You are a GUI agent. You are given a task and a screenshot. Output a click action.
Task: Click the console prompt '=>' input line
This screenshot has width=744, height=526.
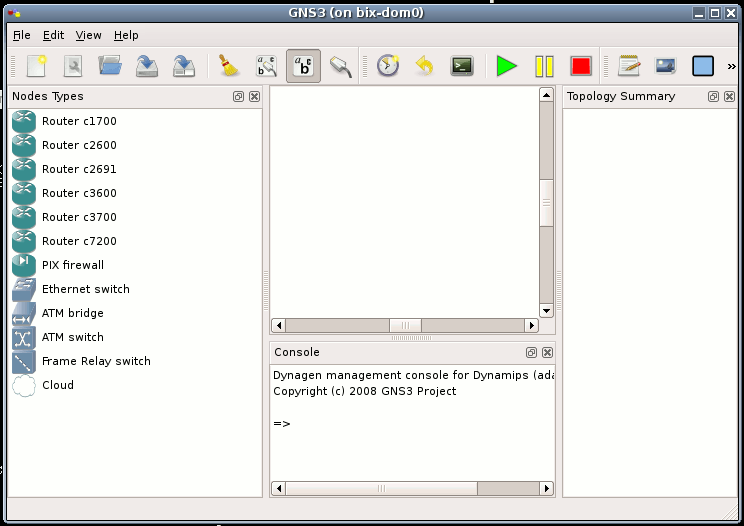(281, 424)
